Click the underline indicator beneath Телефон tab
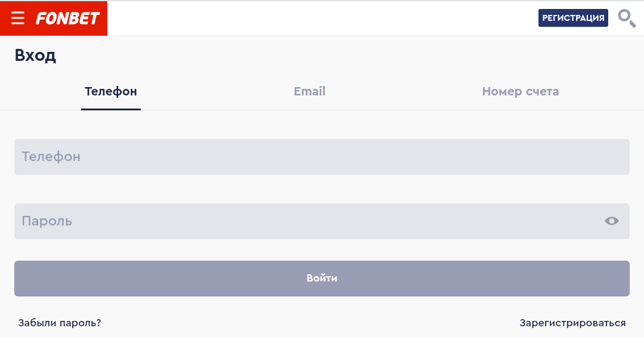The image size is (644, 337). (111, 109)
